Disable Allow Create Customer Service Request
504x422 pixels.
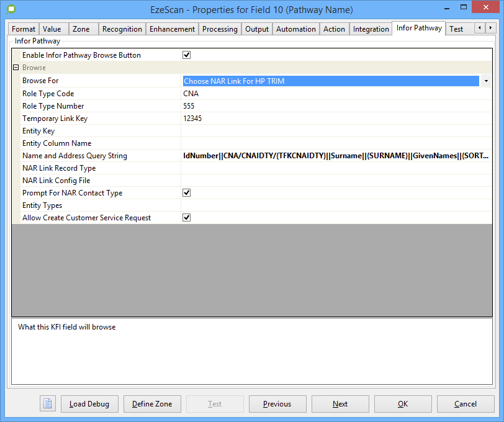(x=186, y=218)
